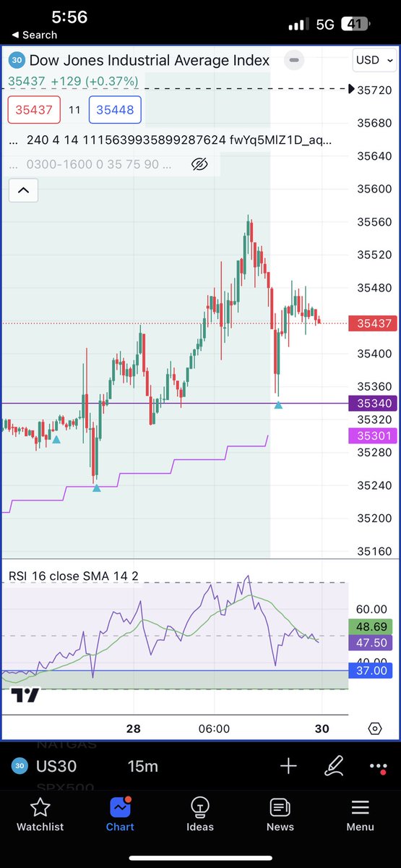This screenshot has height=868, width=401.
Task: Click the gray minus pill next to the title
Action: point(294,61)
